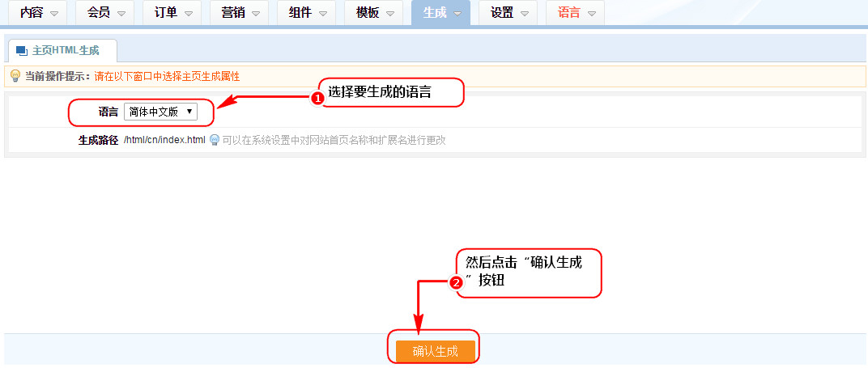Click the 选择要生成的语言 callout bubble
868x368 pixels.
[390, 92]
